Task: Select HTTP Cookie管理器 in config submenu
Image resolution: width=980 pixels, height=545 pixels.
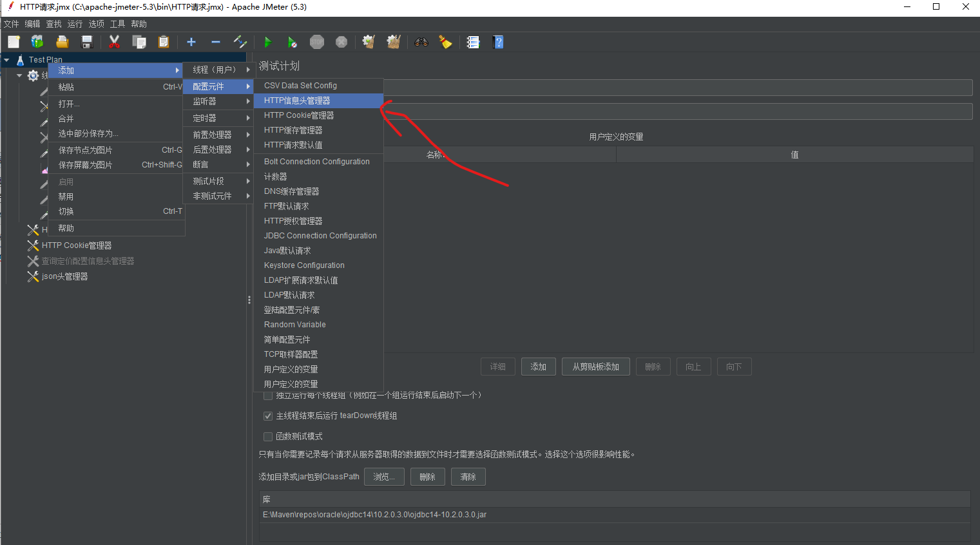Action: (319, 115)
